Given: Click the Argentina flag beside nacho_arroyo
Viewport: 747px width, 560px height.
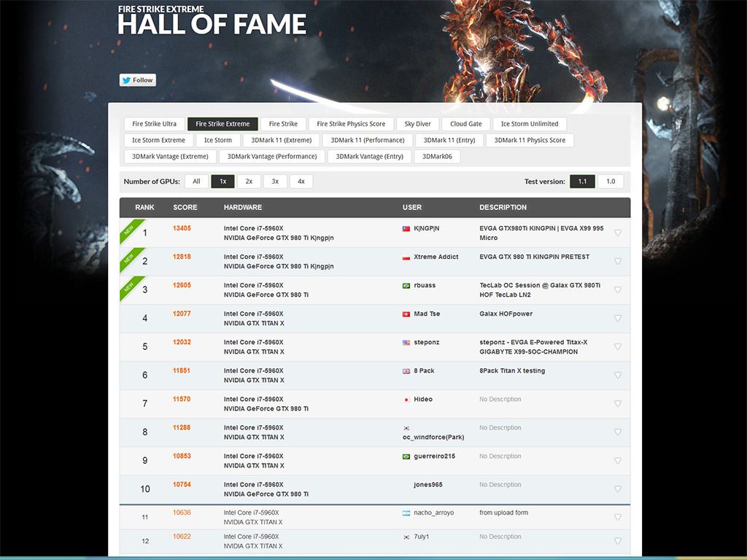Looking at the screenshot, I should [x=406, y=513].
